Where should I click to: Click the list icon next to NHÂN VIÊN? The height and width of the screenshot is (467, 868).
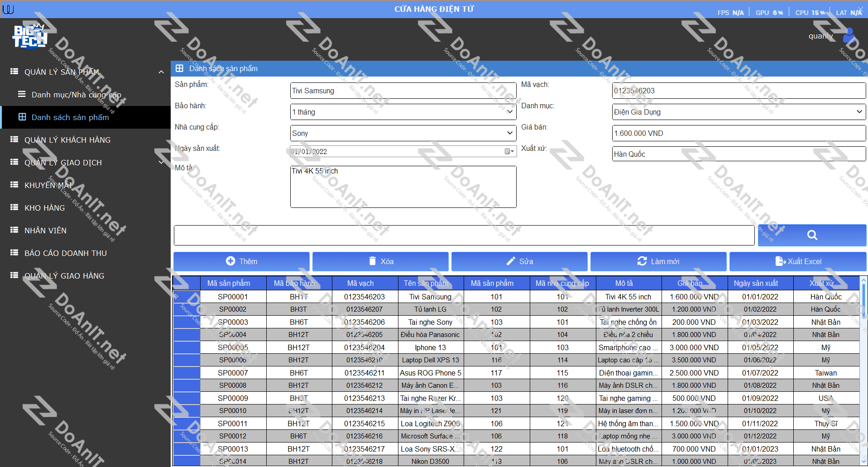[14, 230]
